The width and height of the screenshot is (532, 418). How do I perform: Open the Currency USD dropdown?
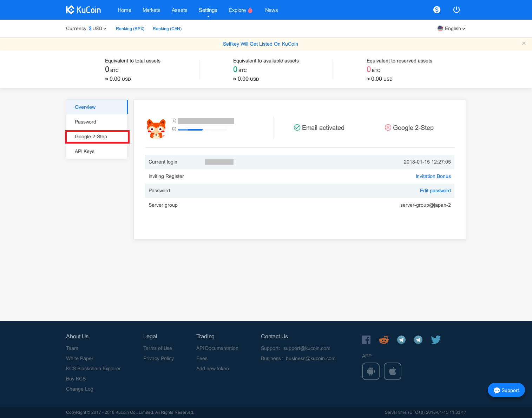[x=98, y=28]
